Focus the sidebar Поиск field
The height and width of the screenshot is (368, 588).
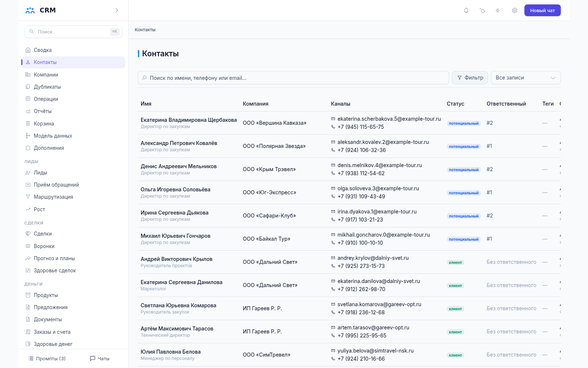[73, 32]
